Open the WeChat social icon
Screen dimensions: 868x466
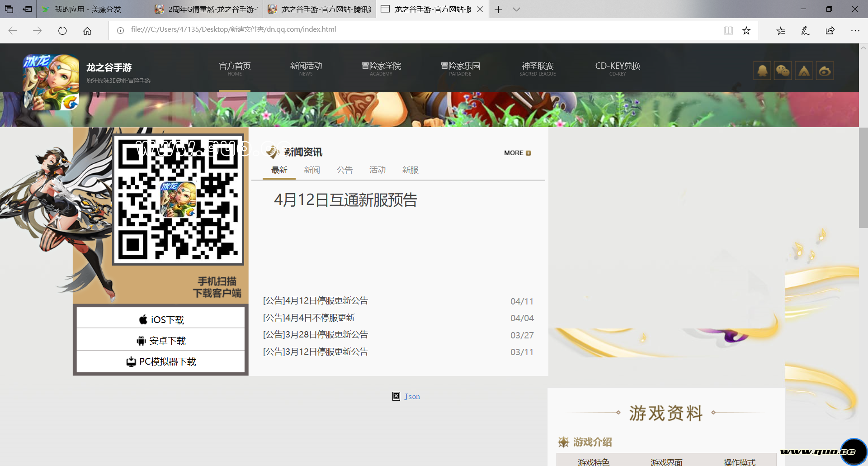783,71
